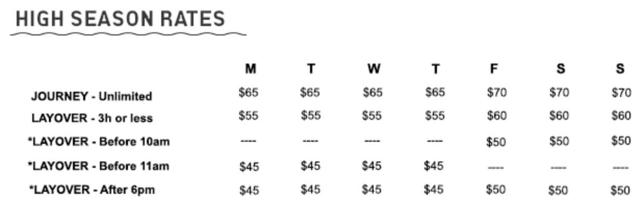
Task: Click the LAYOVER - After 6pm row label
Action: pos(92,190)
